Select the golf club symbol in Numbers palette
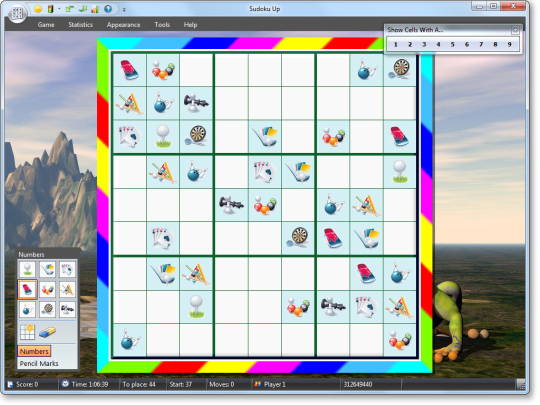Image resolution: width=540 pixels, height=405 pixels. point(47,269)
